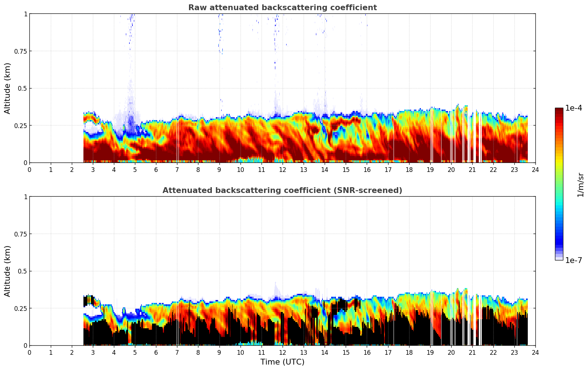The image size is (588, 370).
Task: Click the 0.5 altitude tick on bottom plot
Action: click(22, 271)
